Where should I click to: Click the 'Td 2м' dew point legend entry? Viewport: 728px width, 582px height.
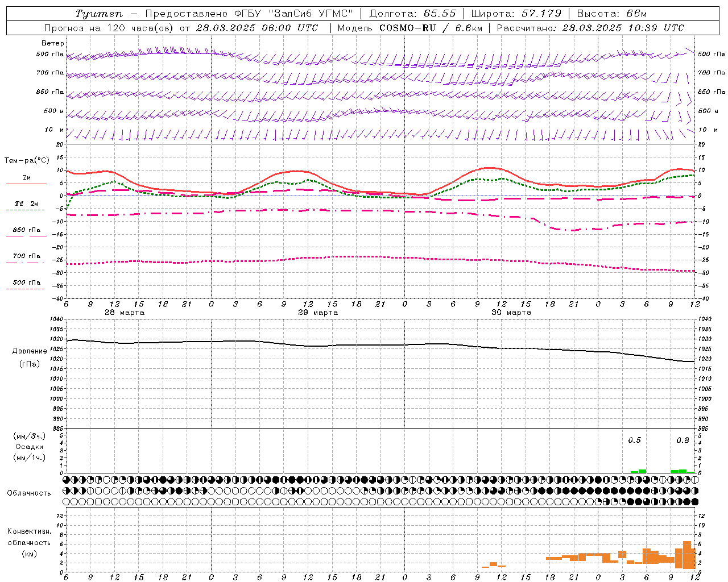pos(27,203)
